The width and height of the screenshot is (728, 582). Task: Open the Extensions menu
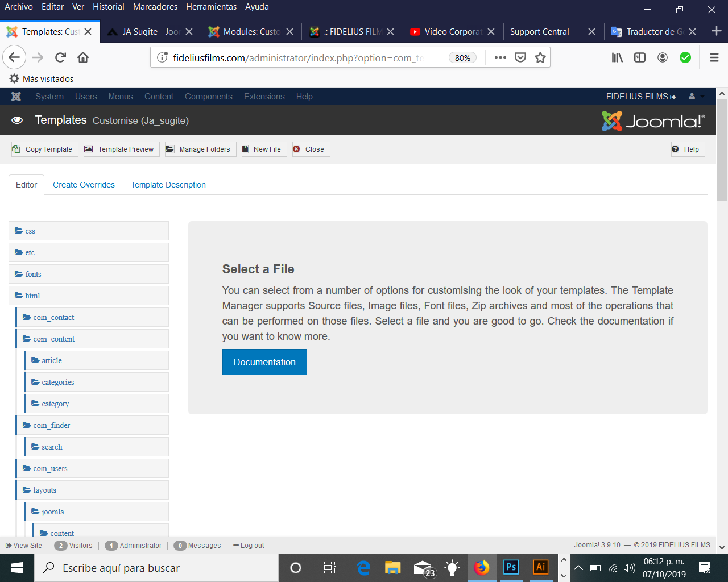click(x=264, y=97)
